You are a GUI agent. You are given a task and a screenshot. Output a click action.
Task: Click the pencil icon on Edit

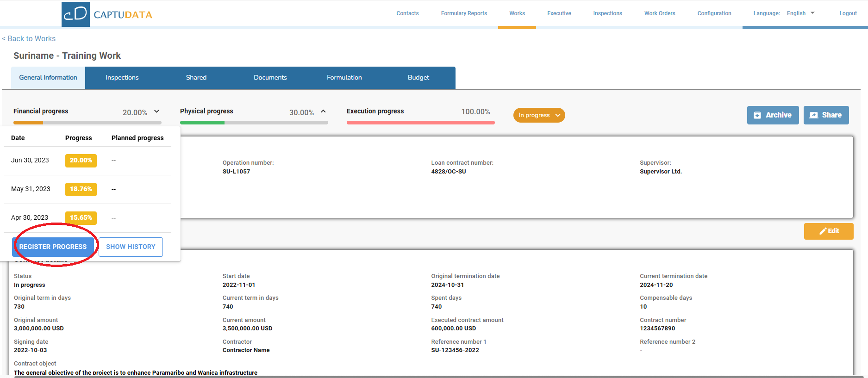(823, 231)
